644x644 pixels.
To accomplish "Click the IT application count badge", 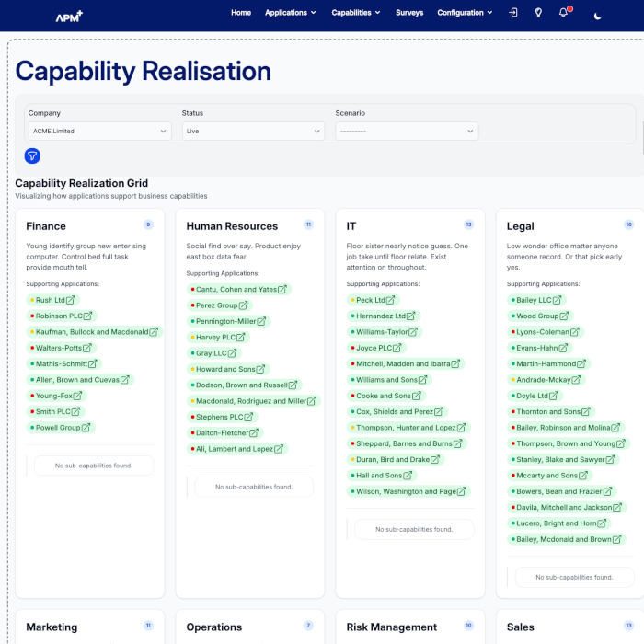I will [x=468, y=224].
